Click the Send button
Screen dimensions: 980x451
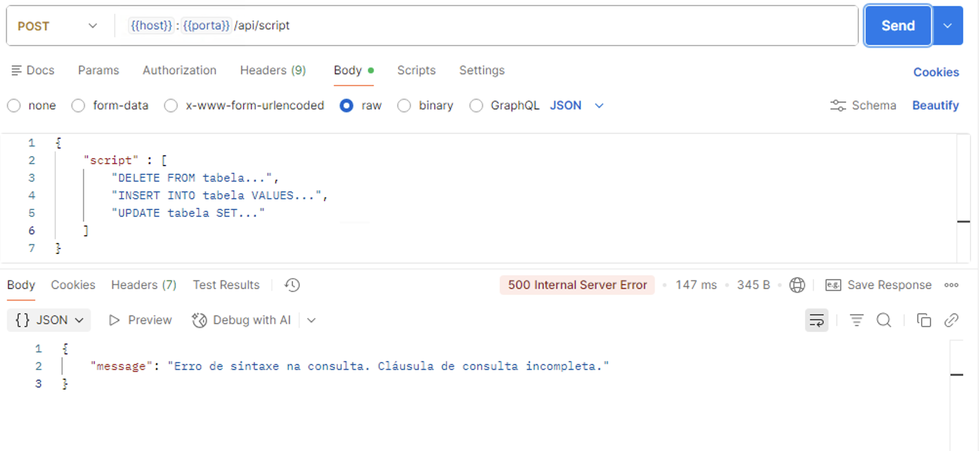point(898,26)
